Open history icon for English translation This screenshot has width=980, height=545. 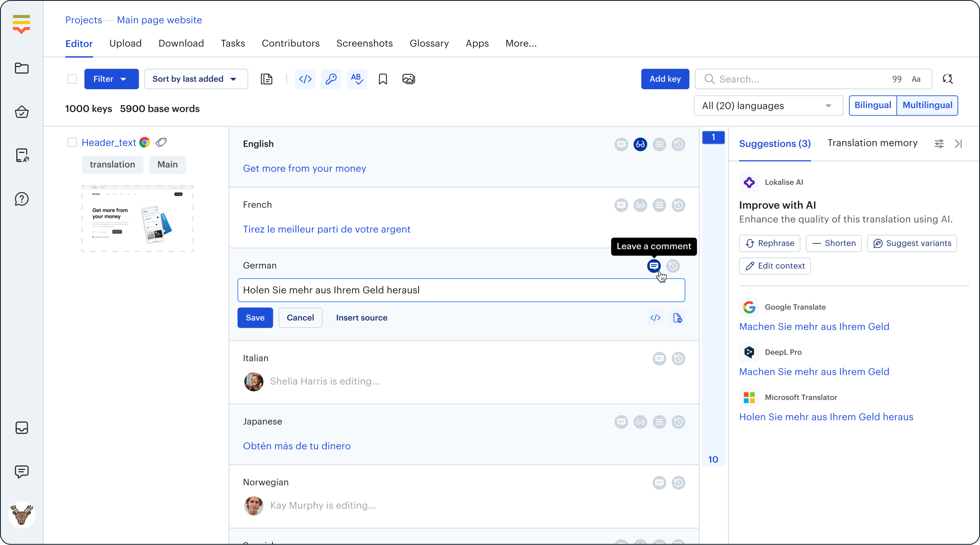678,145
